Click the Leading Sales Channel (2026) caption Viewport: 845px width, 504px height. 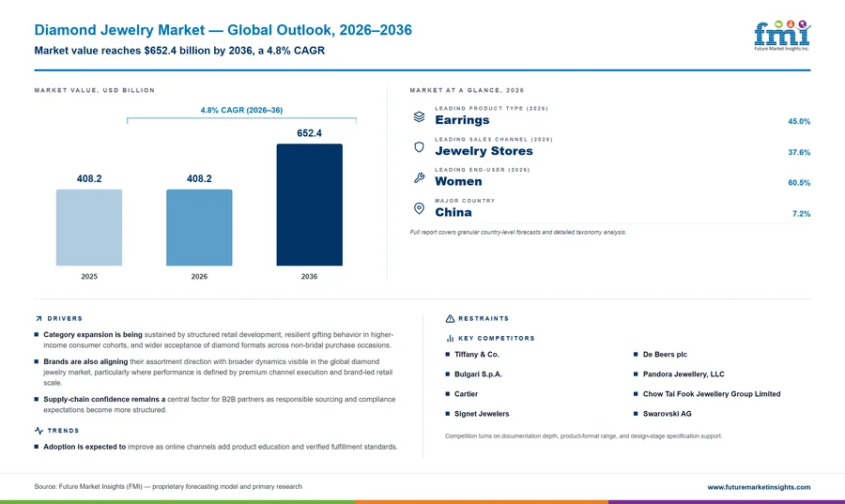click(x=494, y=140)
